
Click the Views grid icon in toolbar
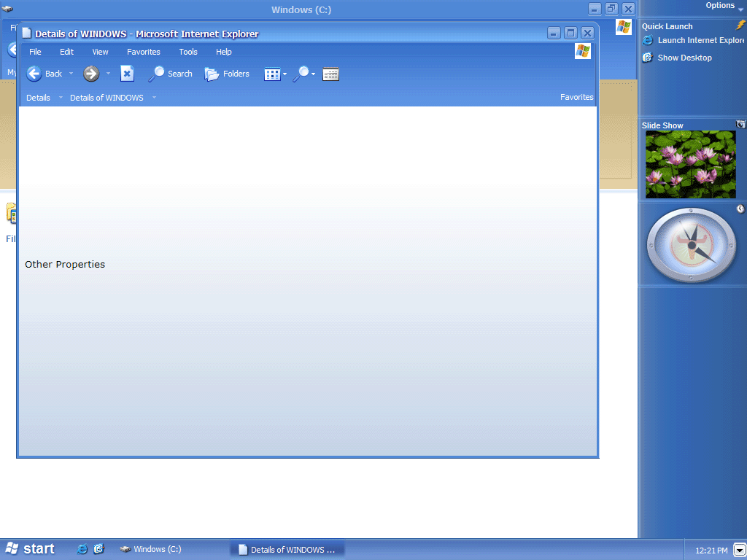[272, 74]
